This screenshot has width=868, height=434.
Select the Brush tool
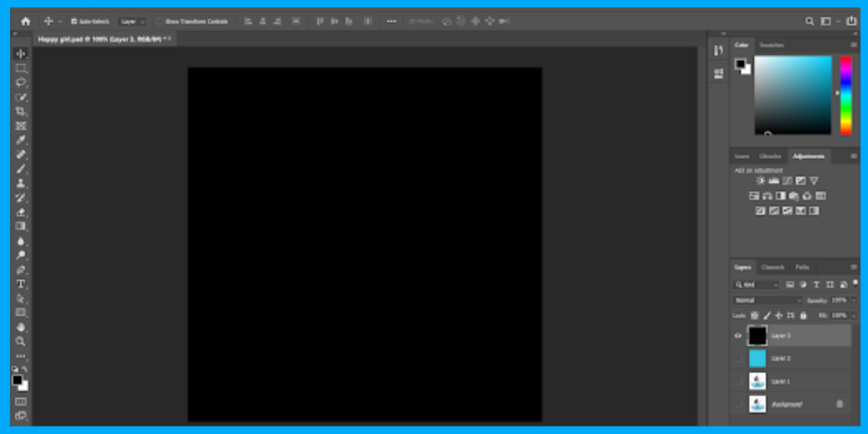click(x=20, y=169)
